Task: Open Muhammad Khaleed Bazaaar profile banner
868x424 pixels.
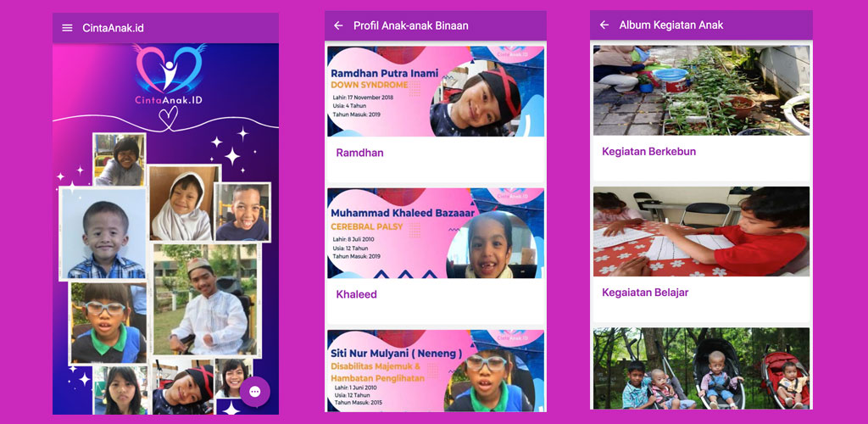Action: pos(436,233)
